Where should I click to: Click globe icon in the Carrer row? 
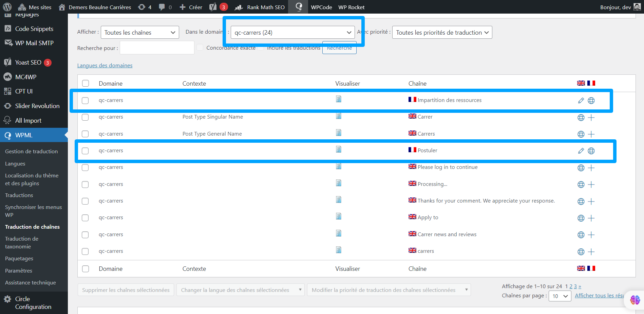coord(581,118)
